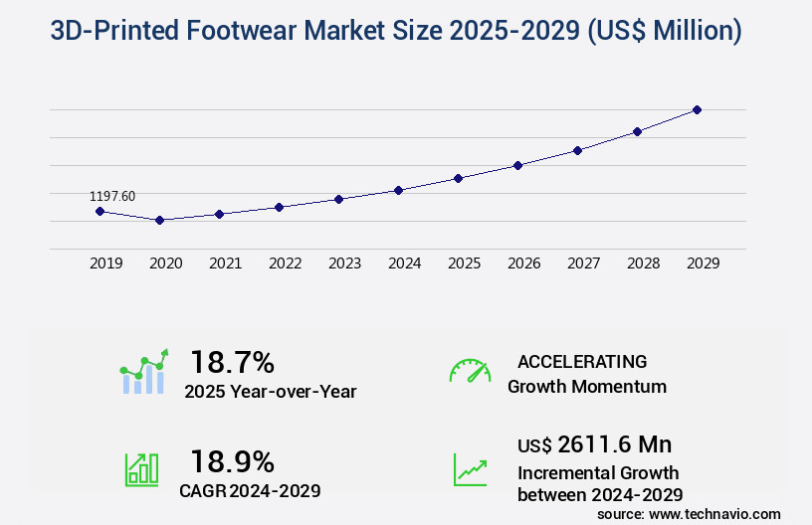
Task: Click the 2023 data point marker
Action: tap(338, 199)
